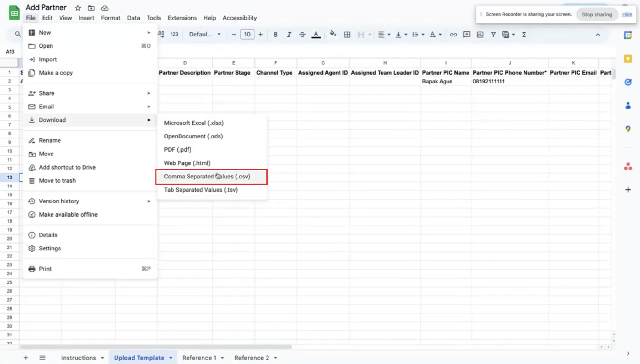Image resolution: width=640 pixels, height=364 pixels.
Task: Open the text color picker
Action: click(x=316, y=35)
